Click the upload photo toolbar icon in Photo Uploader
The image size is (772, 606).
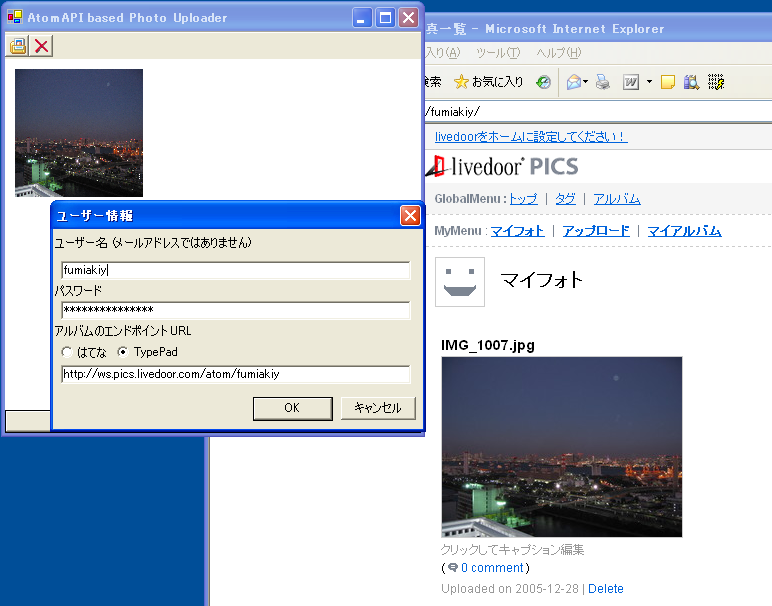(18, 46)
